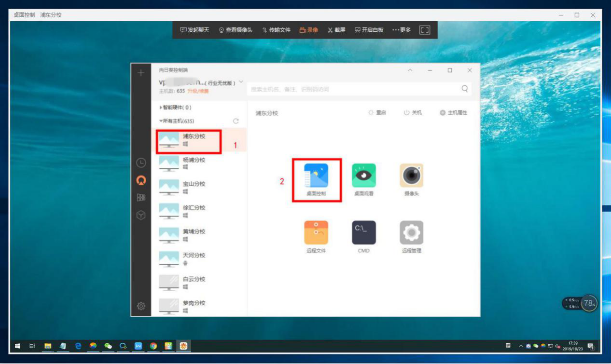Open the clock showing 17:39
The width and height of the screenshot is (611, 364).
tap(572, 346)
